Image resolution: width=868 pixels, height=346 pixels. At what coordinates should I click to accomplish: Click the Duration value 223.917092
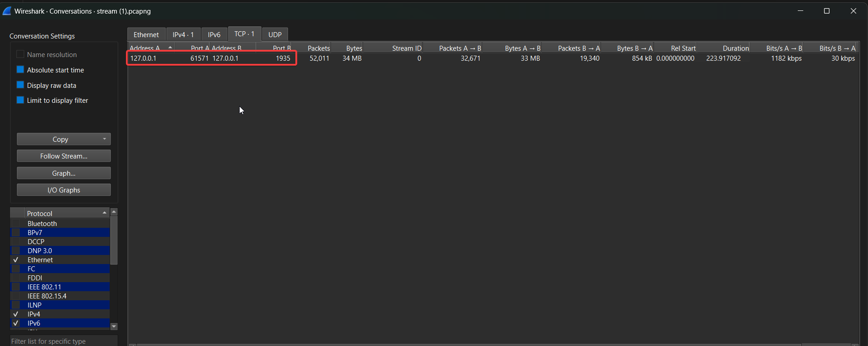[x=723, y=58]
